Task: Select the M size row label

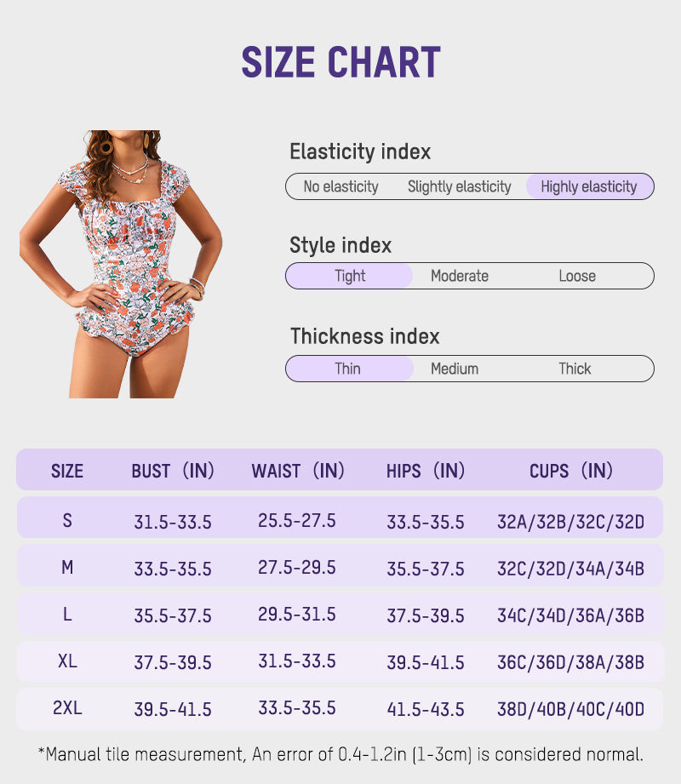Action: 67,567
